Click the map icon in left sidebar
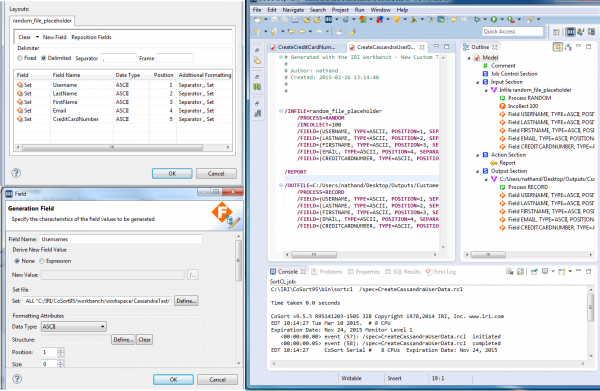The height and width of the screenshot is (391, 600). [258, 87]
